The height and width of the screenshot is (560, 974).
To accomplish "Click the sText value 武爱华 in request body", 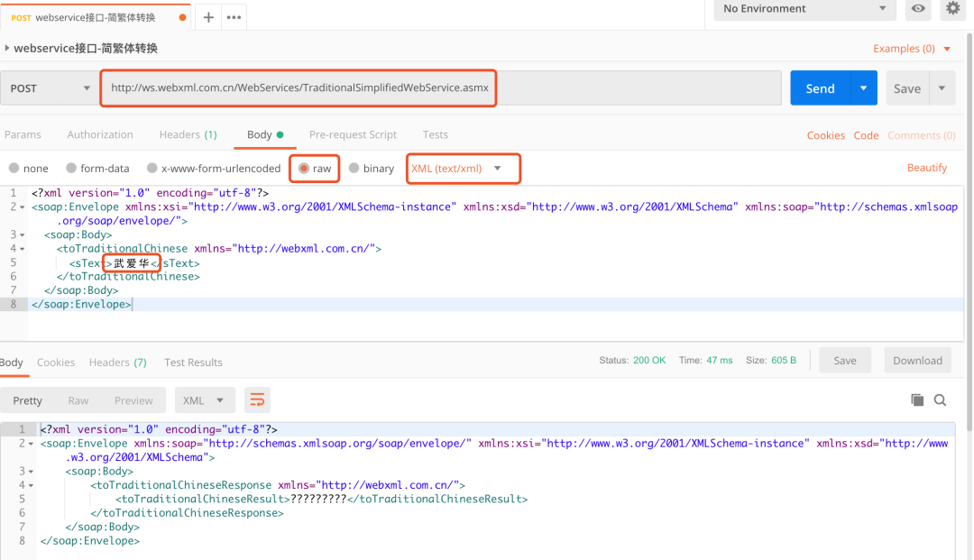I will 132,263.
